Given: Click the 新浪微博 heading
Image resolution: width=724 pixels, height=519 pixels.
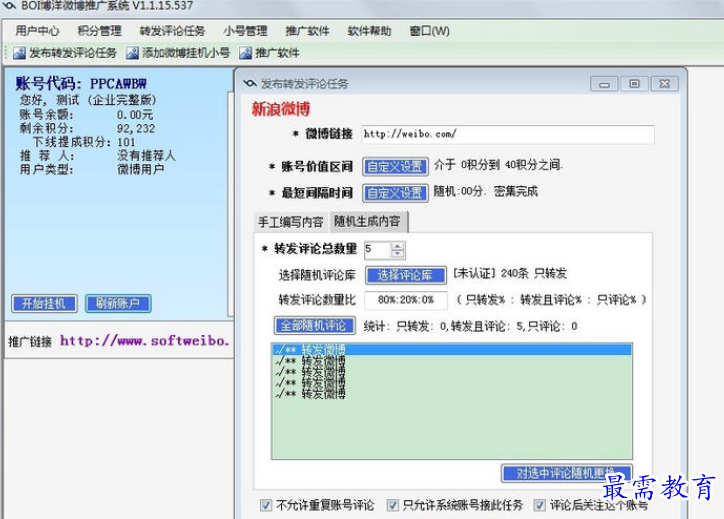Looking at the screenshot, I should [x=281, y=109].
